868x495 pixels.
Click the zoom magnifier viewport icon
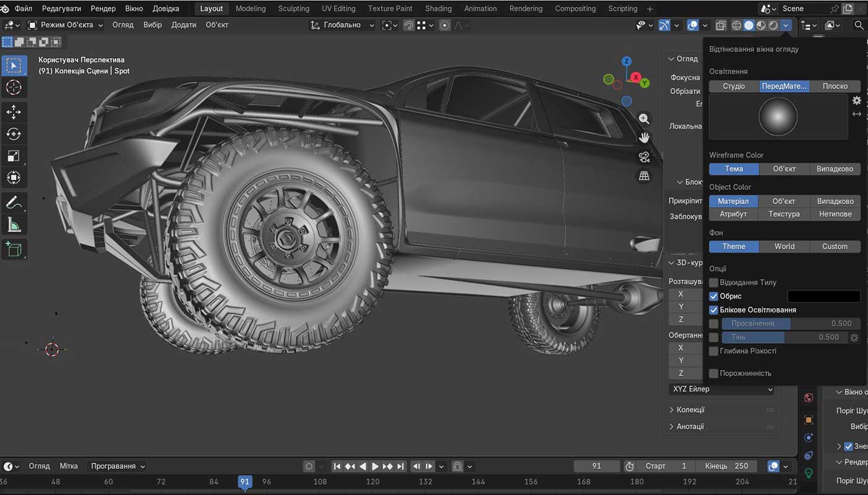click(x=644, y=119)
